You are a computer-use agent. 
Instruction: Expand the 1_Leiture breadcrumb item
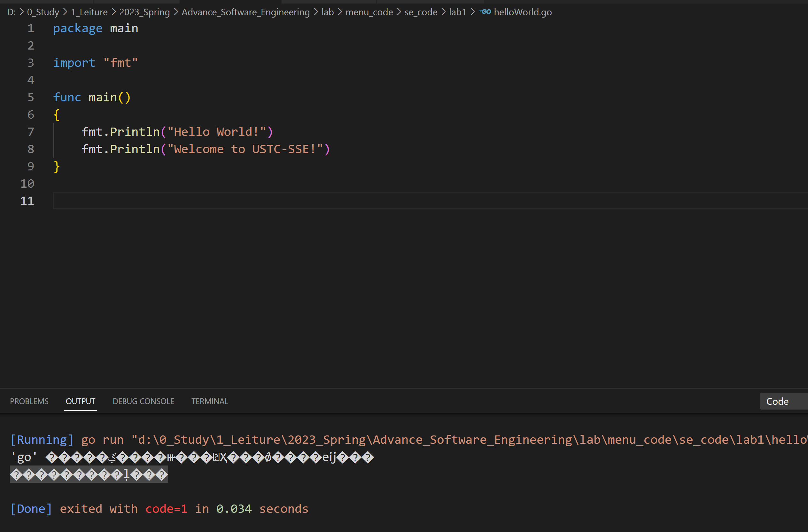click(89, 12)
